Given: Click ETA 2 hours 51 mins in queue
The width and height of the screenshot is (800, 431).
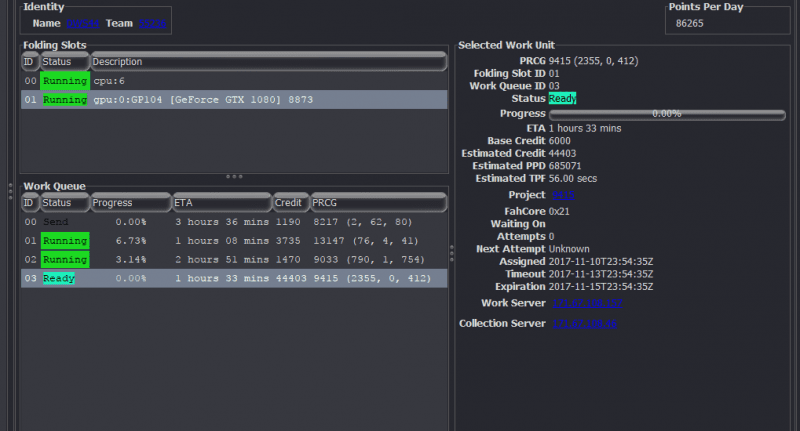Looking at the screenshot, I should click(x=222, y=260).
